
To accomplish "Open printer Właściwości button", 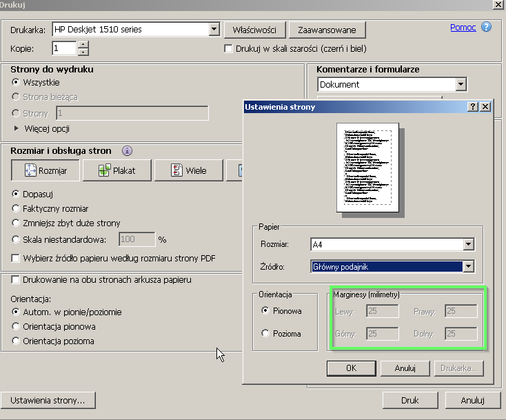I will pyautogui.click(x=254, y=30).
